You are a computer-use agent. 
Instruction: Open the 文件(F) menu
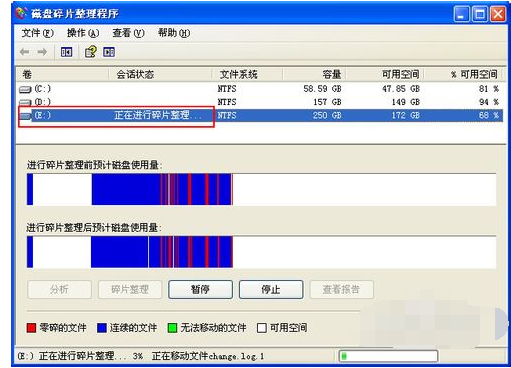pyautogui.click(x=37, y=33)
